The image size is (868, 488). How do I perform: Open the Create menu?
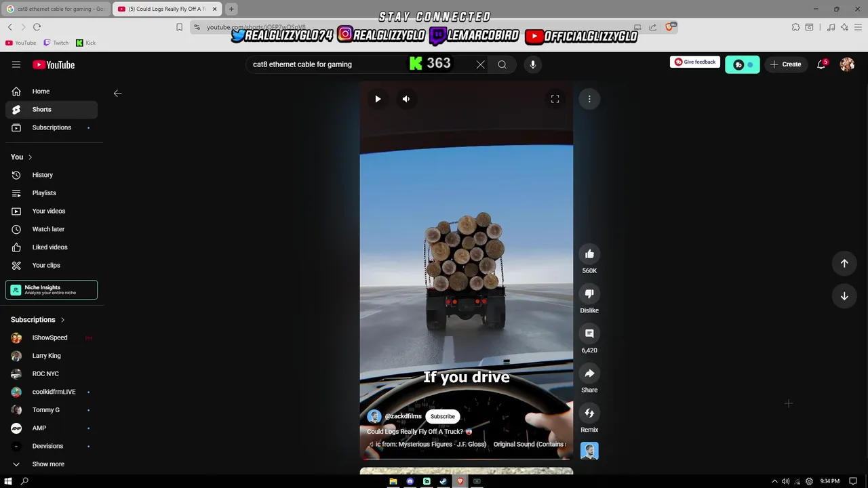pyautogui.click(x=786, y=64)
